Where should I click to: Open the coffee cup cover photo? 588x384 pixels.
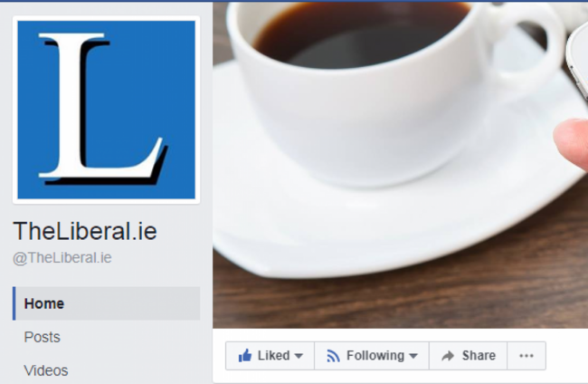pos(400,165)
